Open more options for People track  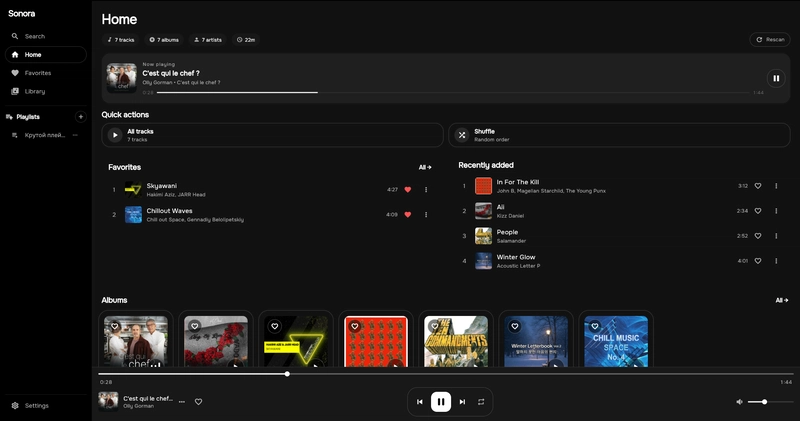coord(777,236)
